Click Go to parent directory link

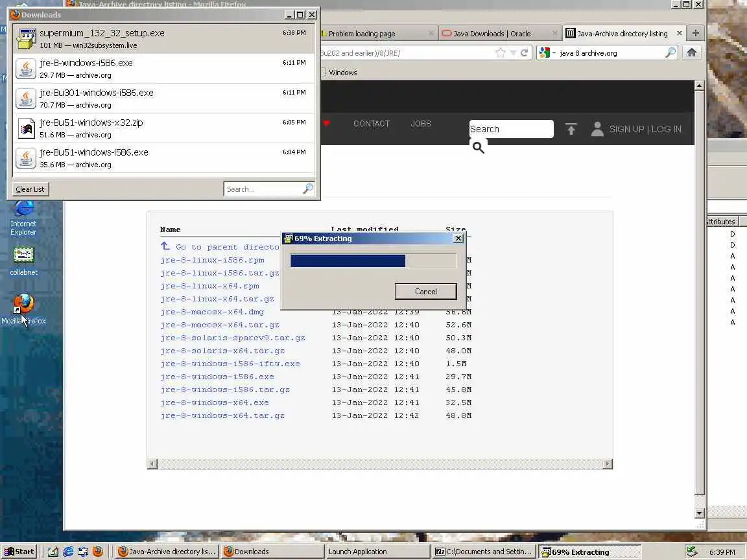coord(228,247)
